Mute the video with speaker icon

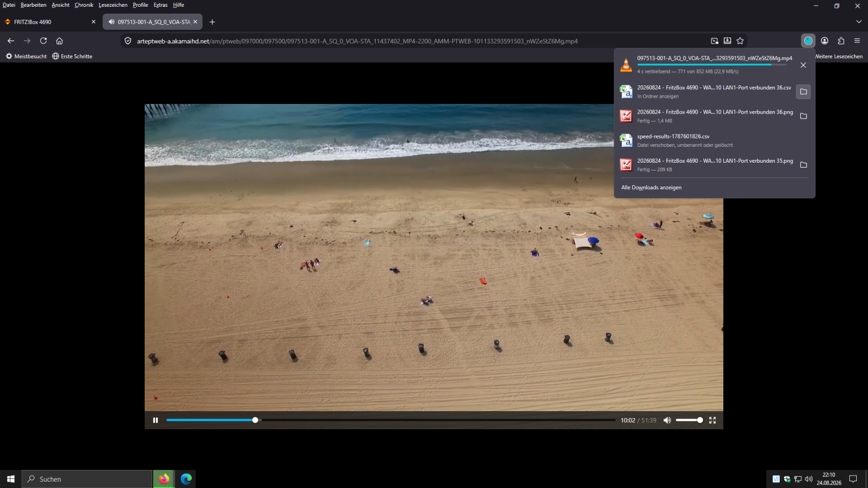pyautogui.click(x=667, y=420)
